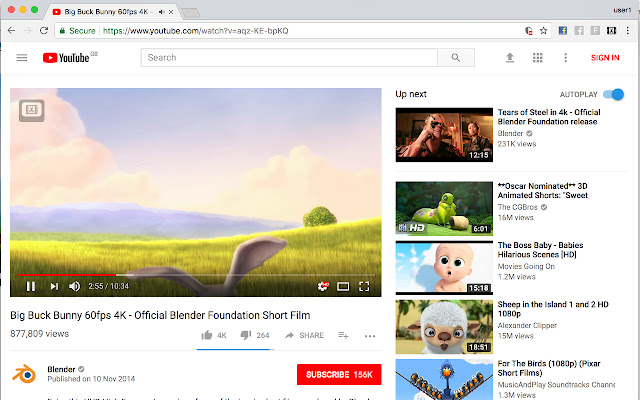Screen dimensions: 640x400
Task: Open the YouTube hamburger guide menu
Action: click(22, 58)
